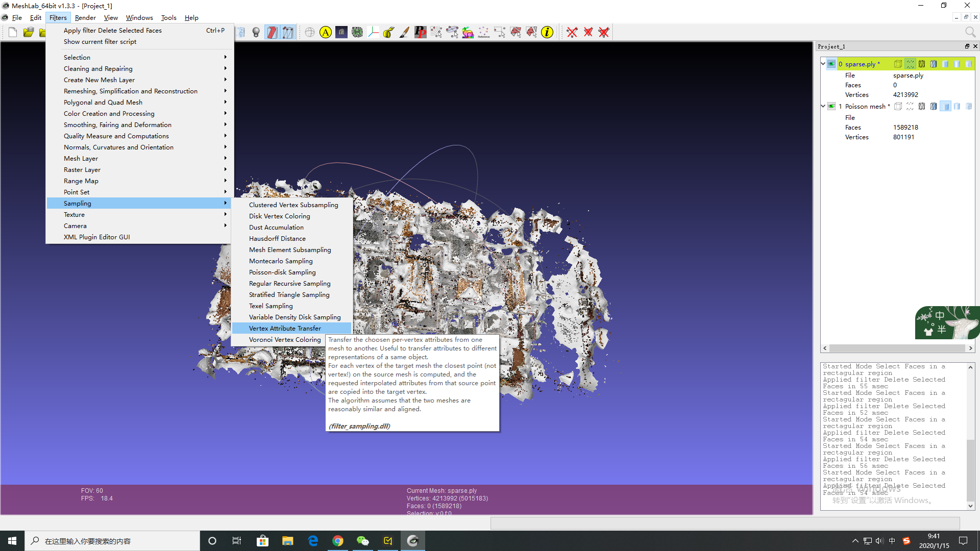980x551 pixels.
Task: Toggle the light bulb lighting icon
Action: (256, 33)
